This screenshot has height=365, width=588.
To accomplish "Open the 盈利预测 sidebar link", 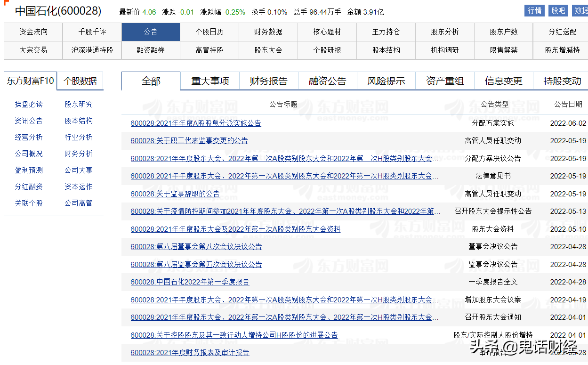I will 29,170.
